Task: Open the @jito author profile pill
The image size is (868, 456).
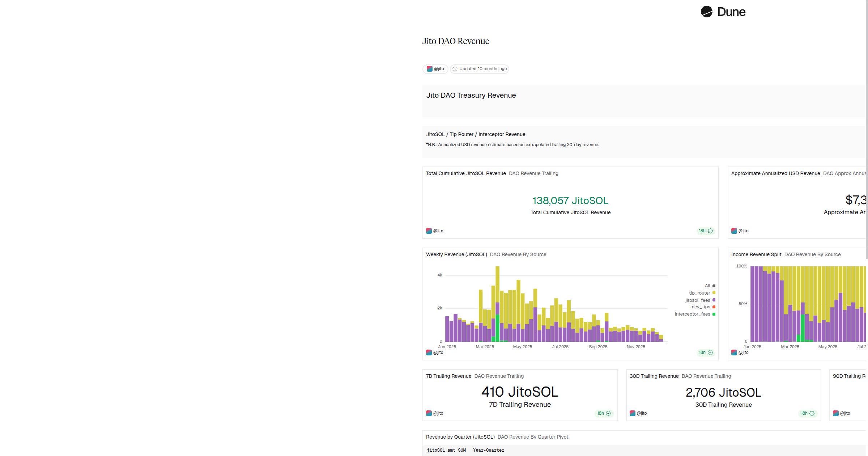Action: (x=435, y=69)
